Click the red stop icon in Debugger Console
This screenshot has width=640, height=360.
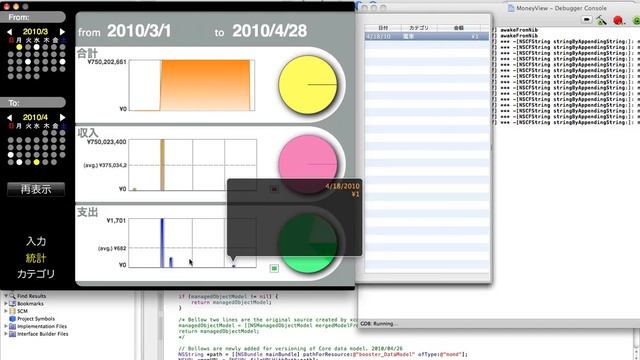pos(618,20)
